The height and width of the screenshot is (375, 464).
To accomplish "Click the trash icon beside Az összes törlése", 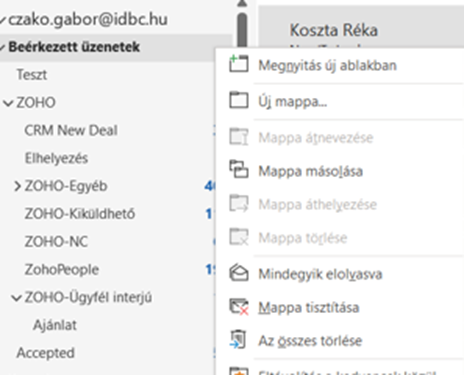I will click(238, 339).
